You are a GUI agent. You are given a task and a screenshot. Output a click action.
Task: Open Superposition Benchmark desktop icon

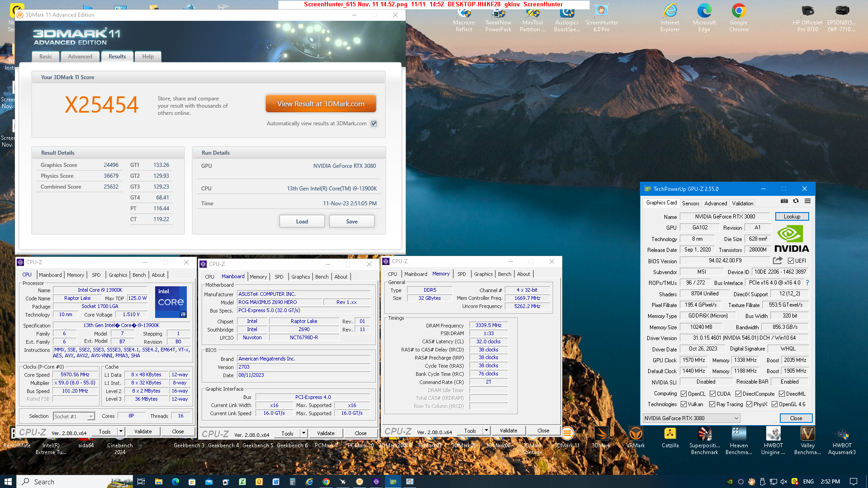coord(704,441)
